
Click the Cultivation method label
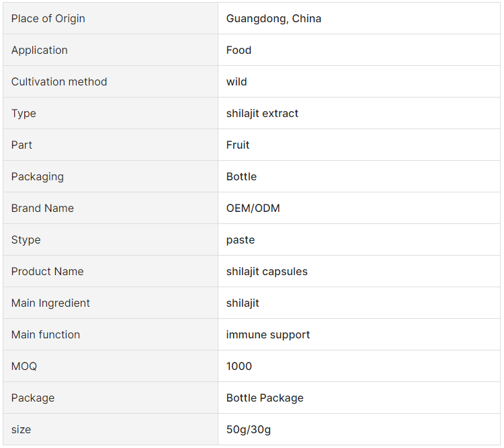pyautogui.click(x=59, y=81)
